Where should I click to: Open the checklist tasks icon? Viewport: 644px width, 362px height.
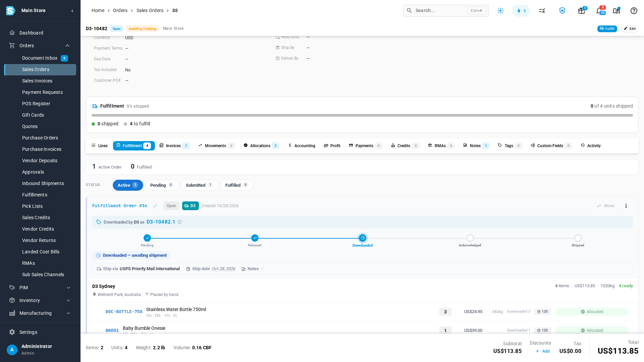click(542, 11)
